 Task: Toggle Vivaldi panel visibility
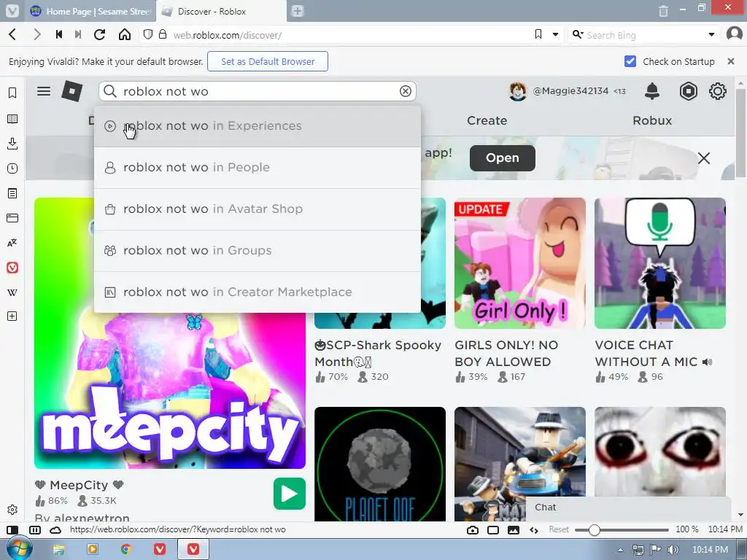click(x=13, y=530)
